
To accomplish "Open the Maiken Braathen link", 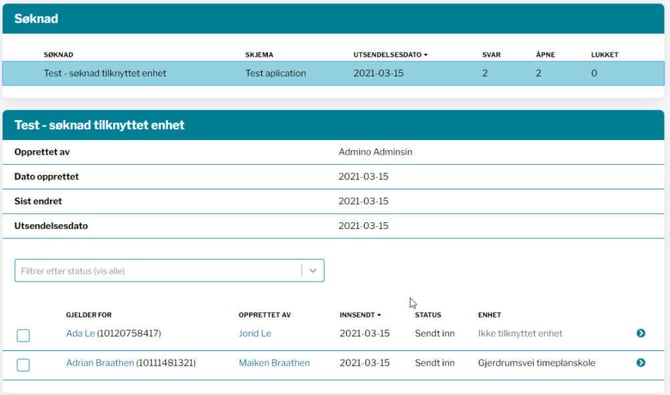I will pyautogui.click(x=274, y=363).
